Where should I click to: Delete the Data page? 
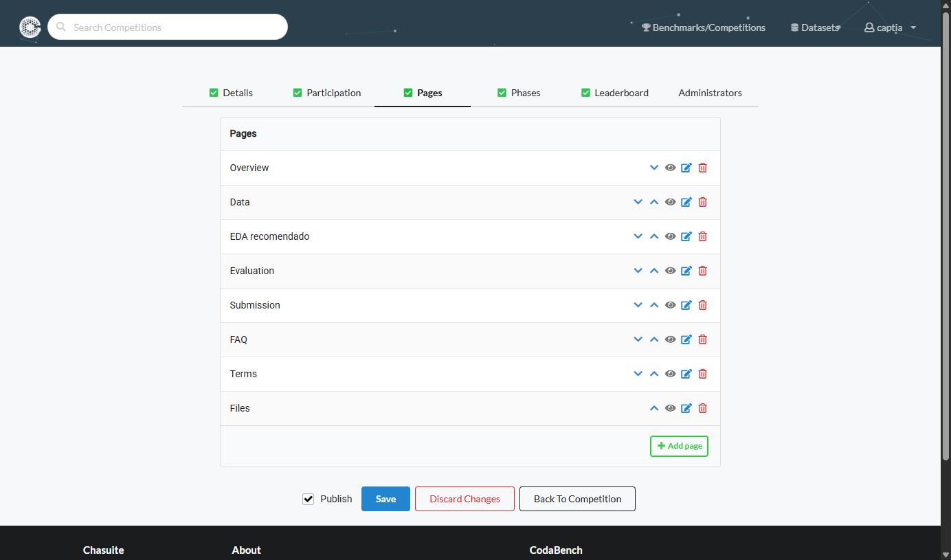[702, 202]
